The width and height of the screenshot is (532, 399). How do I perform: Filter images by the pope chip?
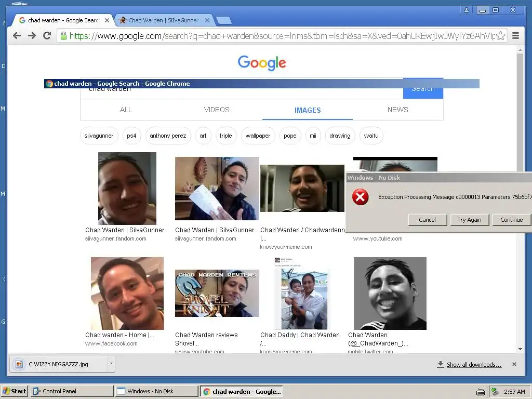tap(290, 136)
